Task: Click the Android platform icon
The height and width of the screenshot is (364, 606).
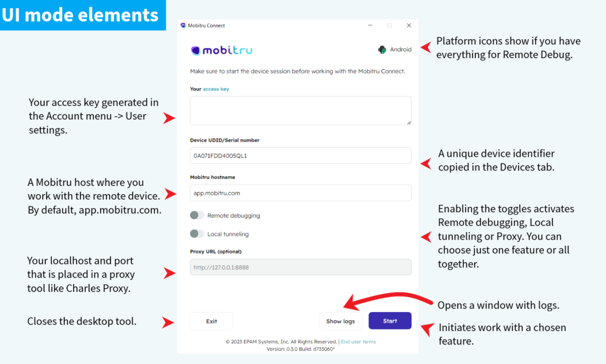Action: tap(394, 50)
